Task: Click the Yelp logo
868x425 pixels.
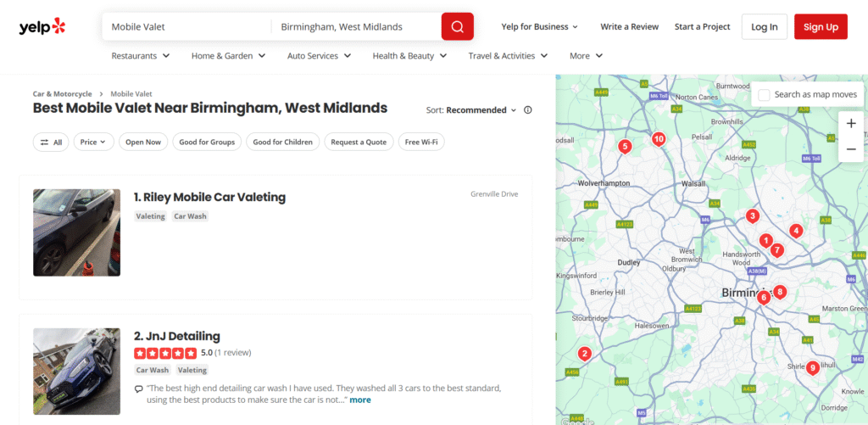Action: (42, 27)
